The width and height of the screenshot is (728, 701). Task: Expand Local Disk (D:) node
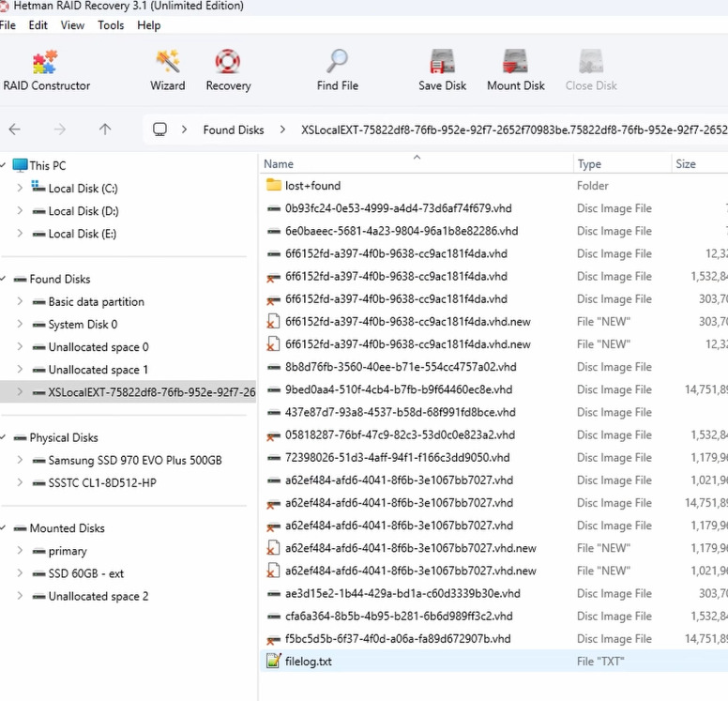(20, 210)
